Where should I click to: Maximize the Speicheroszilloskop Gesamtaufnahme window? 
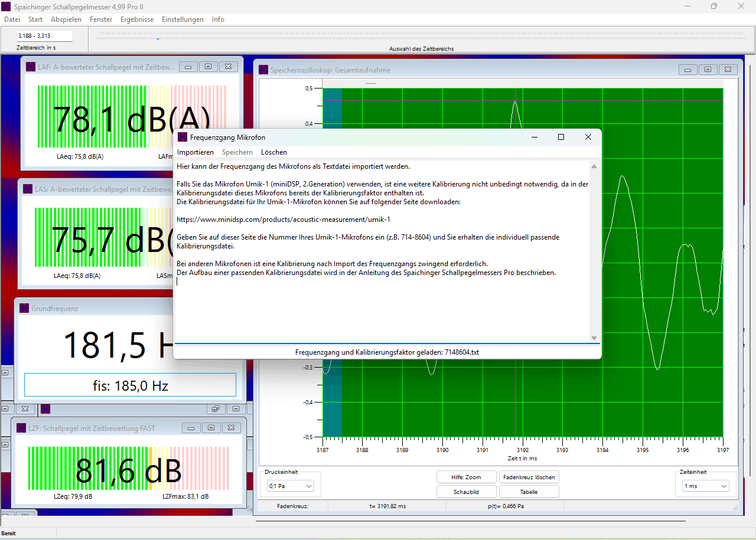(x=708, y=70)
